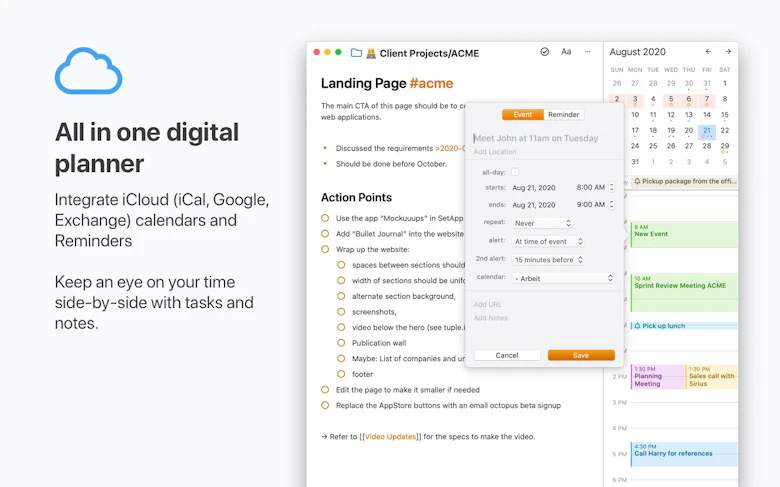Toggle the all-day checkbox
780x487 pixels.
(515, 172)
